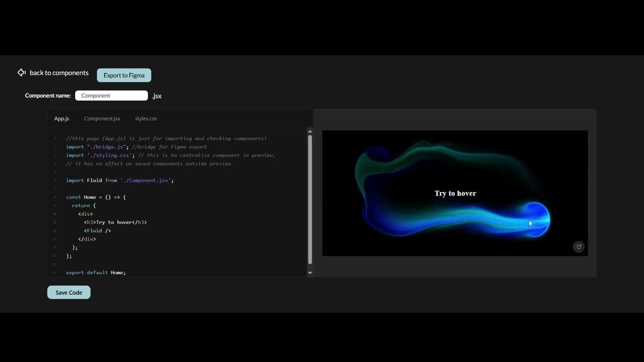Screen dimensions: 644x362
Task: Click the import './styling.css' code line
Action: (x=171, y=155)
